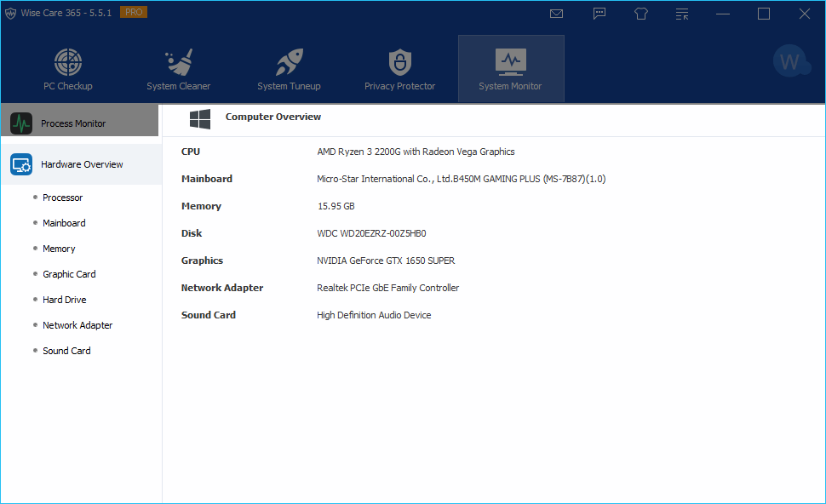The image size is (826, 504).
Task: Open the Sound Card sidebar item
Action: (x=66, y=351)
